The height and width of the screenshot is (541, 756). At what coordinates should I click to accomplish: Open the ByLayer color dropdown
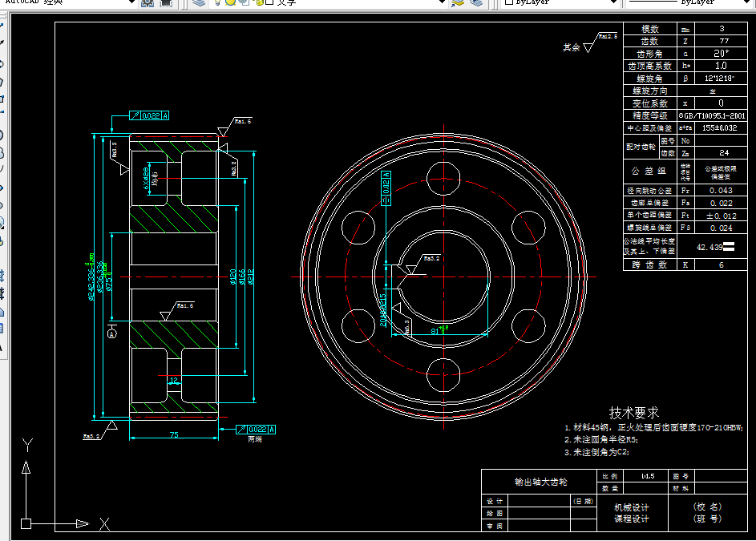pyautogui.click(x=612, y=2)
